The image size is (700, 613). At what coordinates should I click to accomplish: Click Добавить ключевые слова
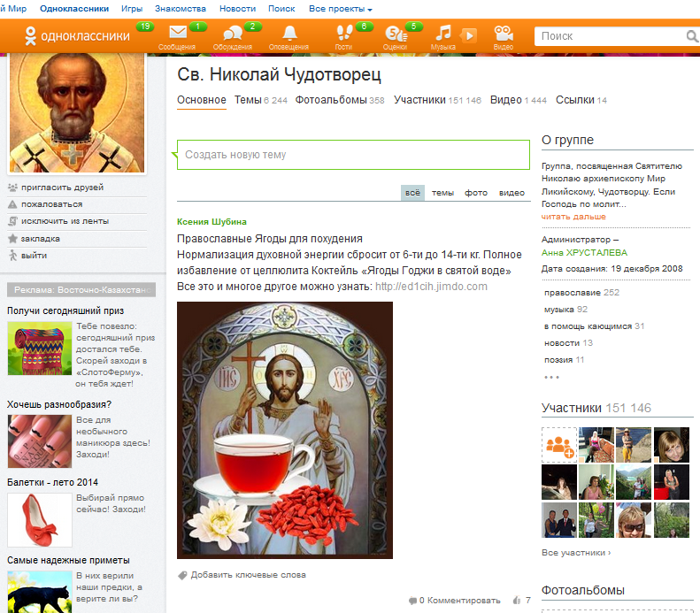248,575
